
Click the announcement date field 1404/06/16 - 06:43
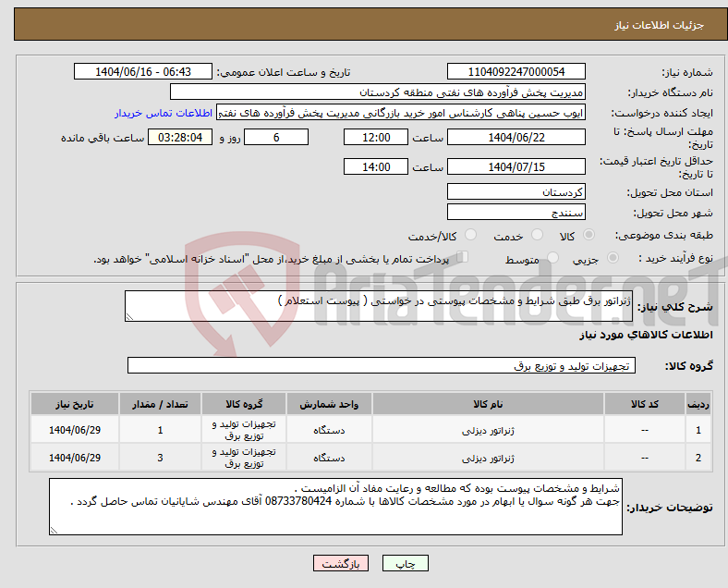click(143, 72)
